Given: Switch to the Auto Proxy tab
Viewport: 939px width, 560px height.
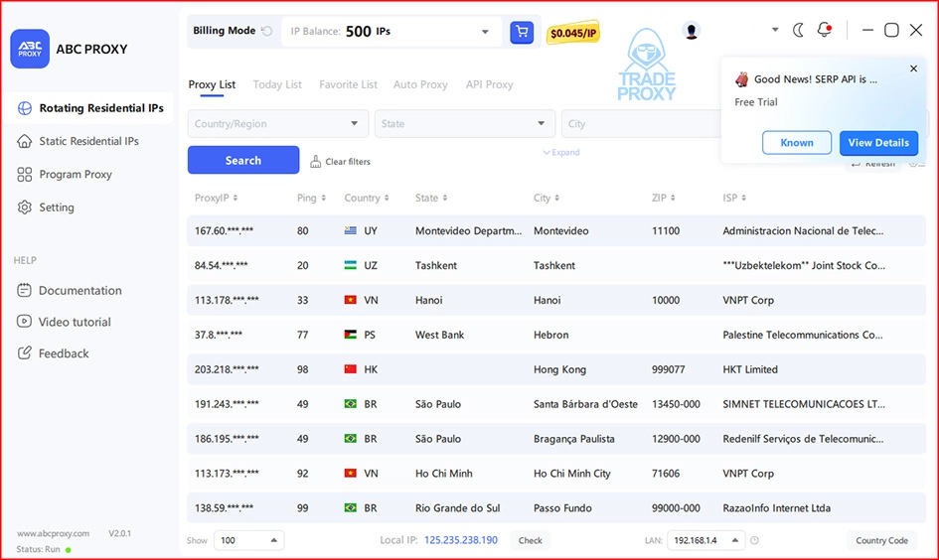Looking at the screenshot, I should point(420,84).
